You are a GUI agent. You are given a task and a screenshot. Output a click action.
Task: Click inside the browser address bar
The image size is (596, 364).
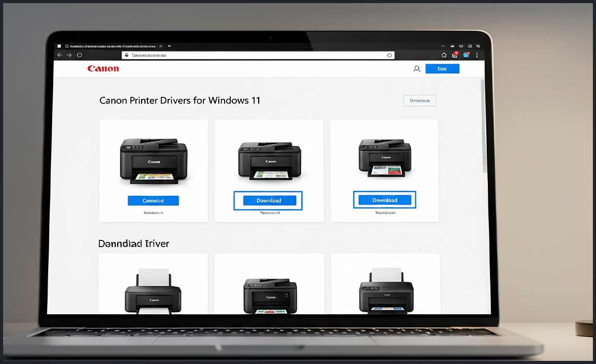pyautogui.click(x=258, y=55)
